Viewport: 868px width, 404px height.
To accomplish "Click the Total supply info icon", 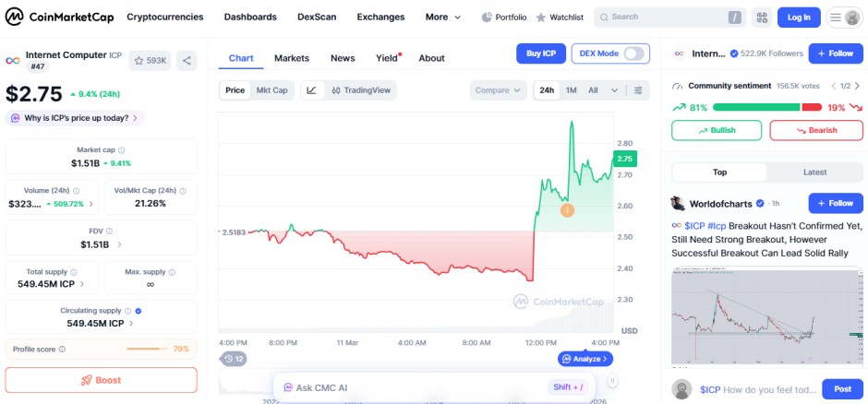I will tap(74, 272).
